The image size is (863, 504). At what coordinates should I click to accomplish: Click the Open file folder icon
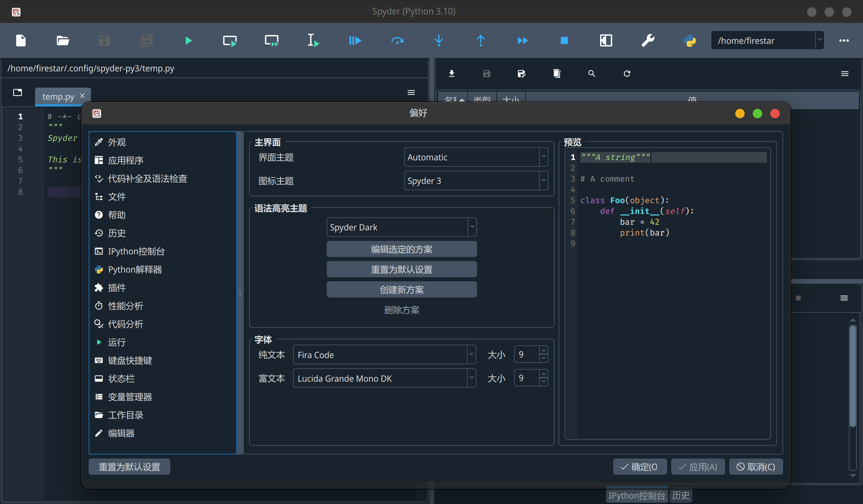click(x=63, y=40)
